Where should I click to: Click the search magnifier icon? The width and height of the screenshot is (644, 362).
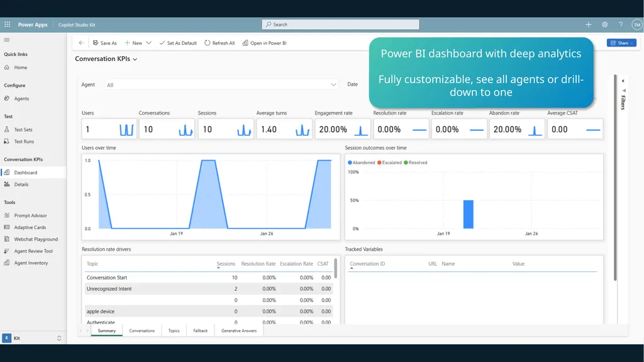(268, 25)
